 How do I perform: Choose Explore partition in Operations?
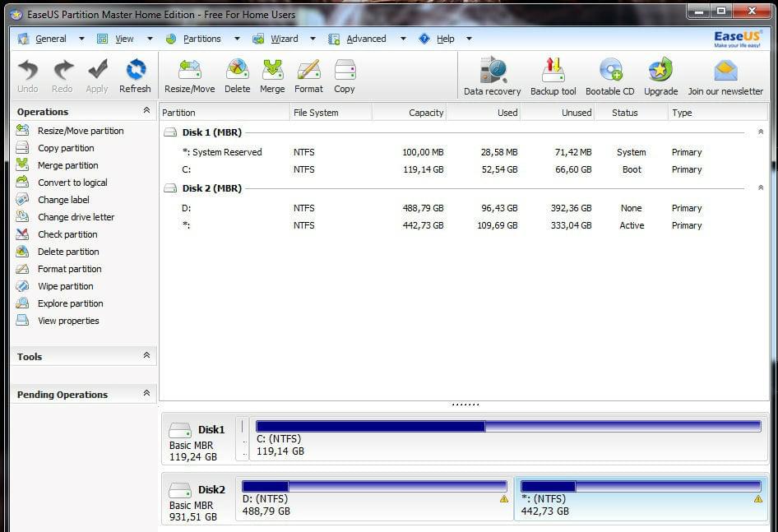point(71,303)
